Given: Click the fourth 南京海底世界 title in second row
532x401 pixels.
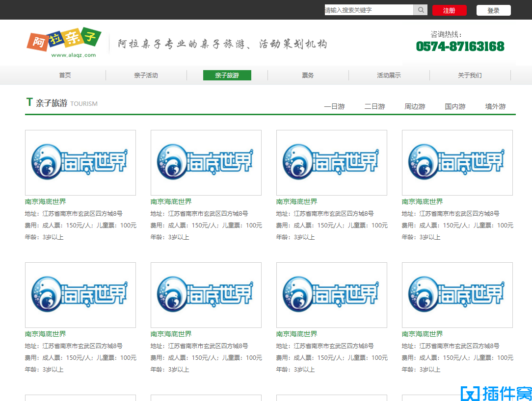Looking at the screenshot, I should (x=422, y=334).
